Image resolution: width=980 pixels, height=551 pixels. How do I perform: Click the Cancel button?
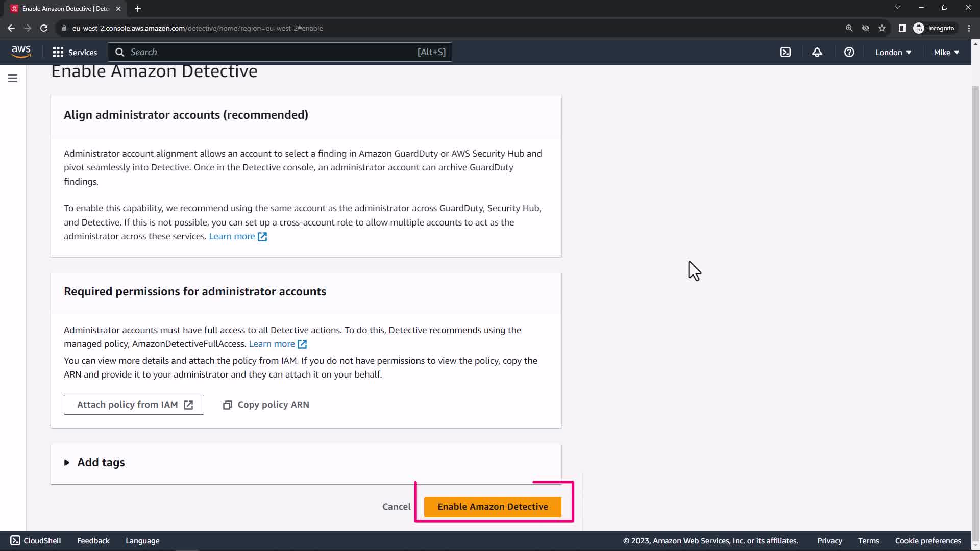396,507
